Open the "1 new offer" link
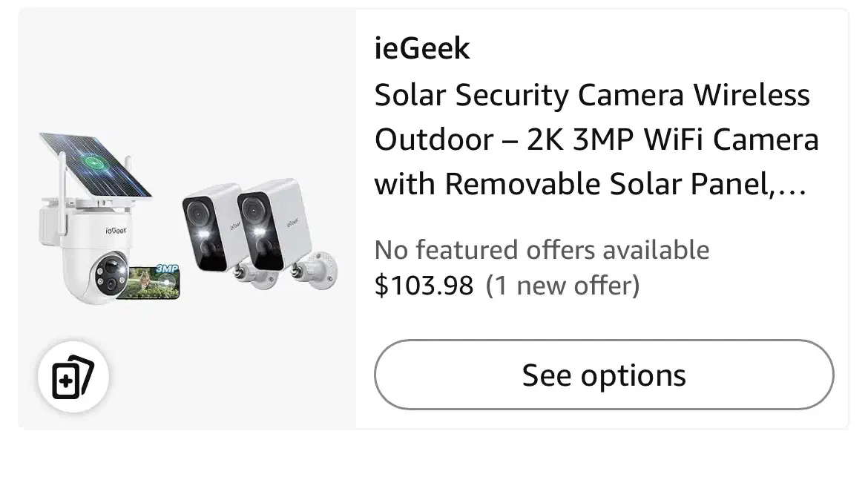 click(562, 285)
